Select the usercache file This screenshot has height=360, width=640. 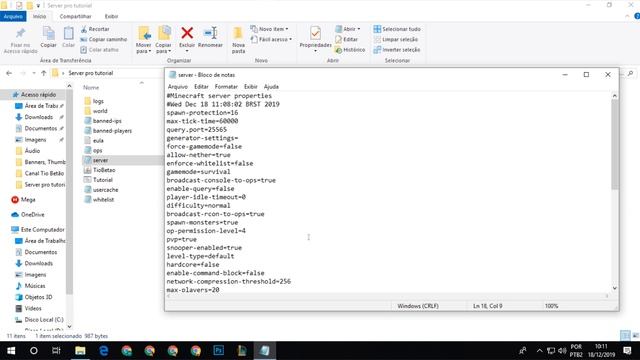101,190
